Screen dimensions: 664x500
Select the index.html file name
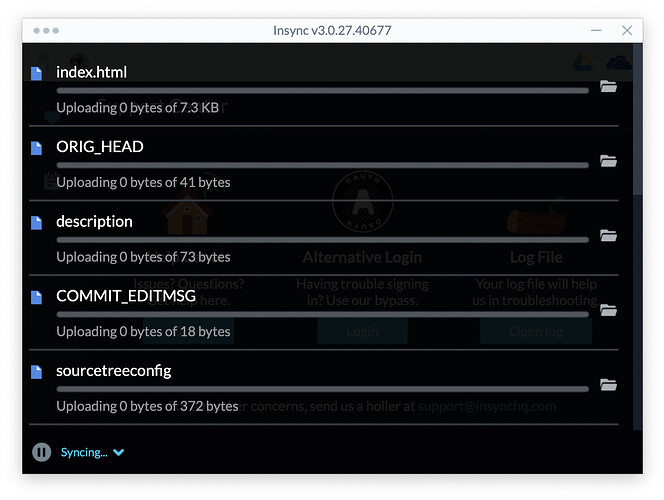point(91,72)
